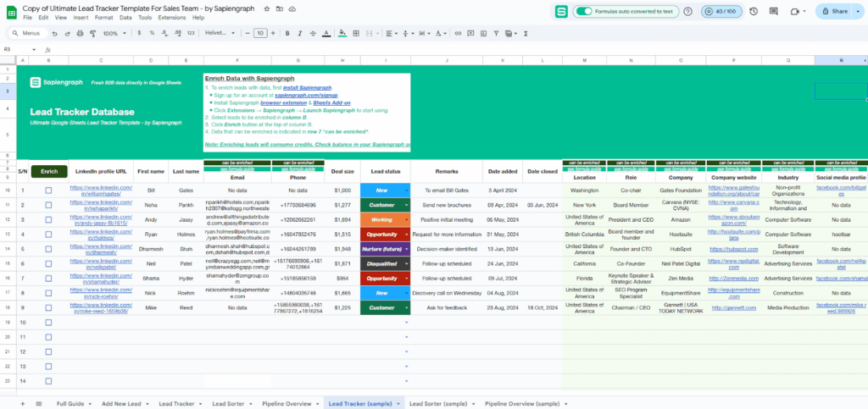The height and width of the screenshot is (409, 868).
Task: Activate the paint format tool
Action: point(92,33)
